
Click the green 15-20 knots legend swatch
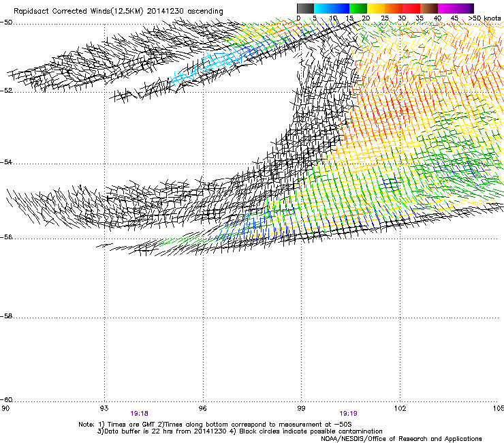pyautogui.click(x=358, y=8)
